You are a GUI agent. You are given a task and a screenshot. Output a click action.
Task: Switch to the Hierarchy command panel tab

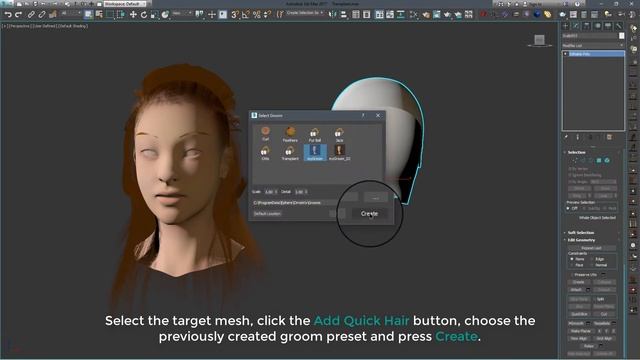587,26
